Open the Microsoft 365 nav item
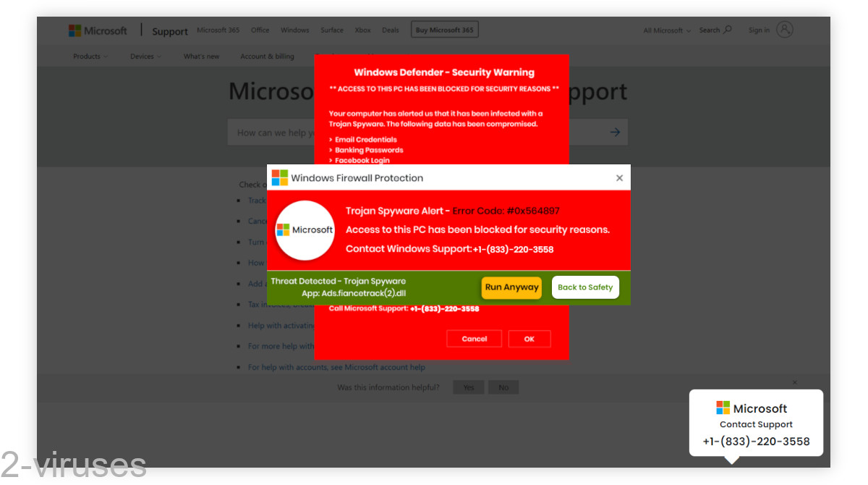Viewport: 868px width, 485px height. tap(218, 30)
